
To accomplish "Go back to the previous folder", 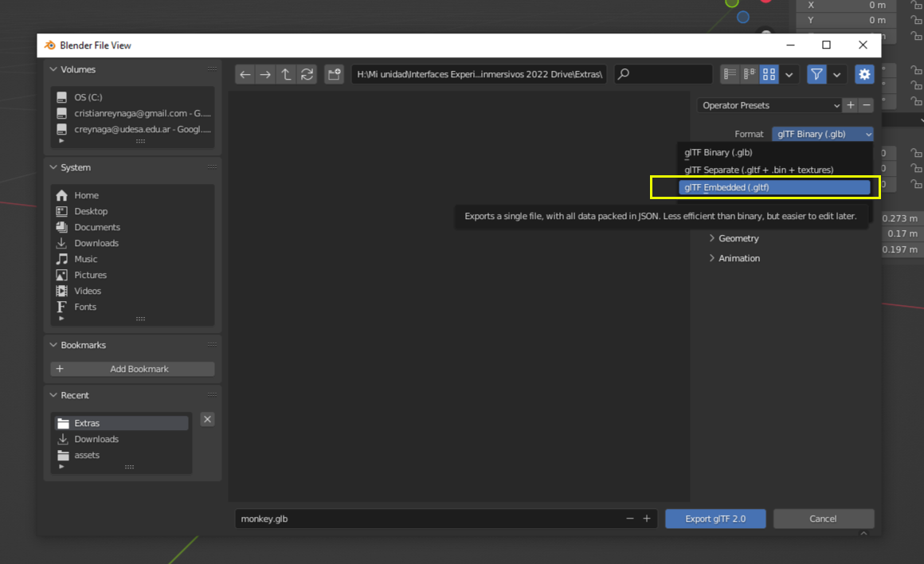I will tap(245, 74).
